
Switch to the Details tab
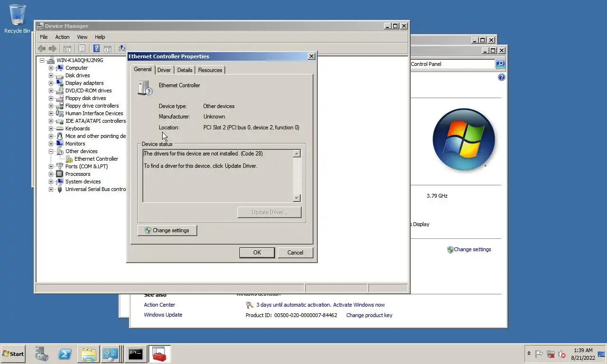[x=184, y=70]
